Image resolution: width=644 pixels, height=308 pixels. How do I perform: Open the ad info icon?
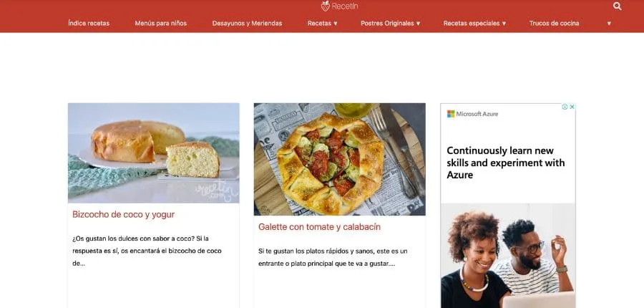[x=565, y=107]
